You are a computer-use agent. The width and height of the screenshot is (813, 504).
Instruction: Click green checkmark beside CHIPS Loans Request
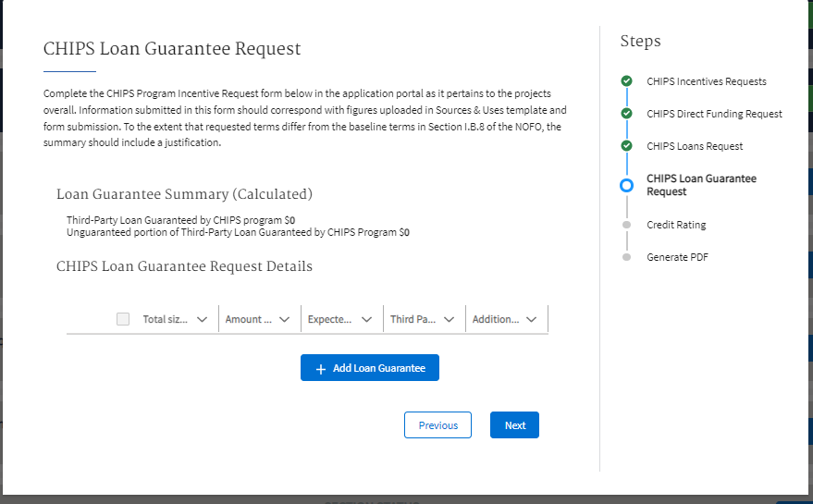coord(626,146)
